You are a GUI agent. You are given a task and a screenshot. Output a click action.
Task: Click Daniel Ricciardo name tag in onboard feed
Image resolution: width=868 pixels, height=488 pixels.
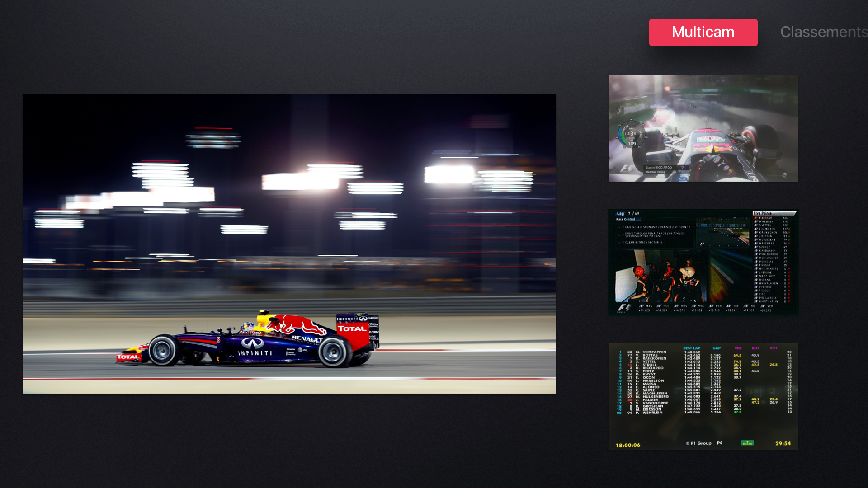pyautogui.click(x=660, y=168)
